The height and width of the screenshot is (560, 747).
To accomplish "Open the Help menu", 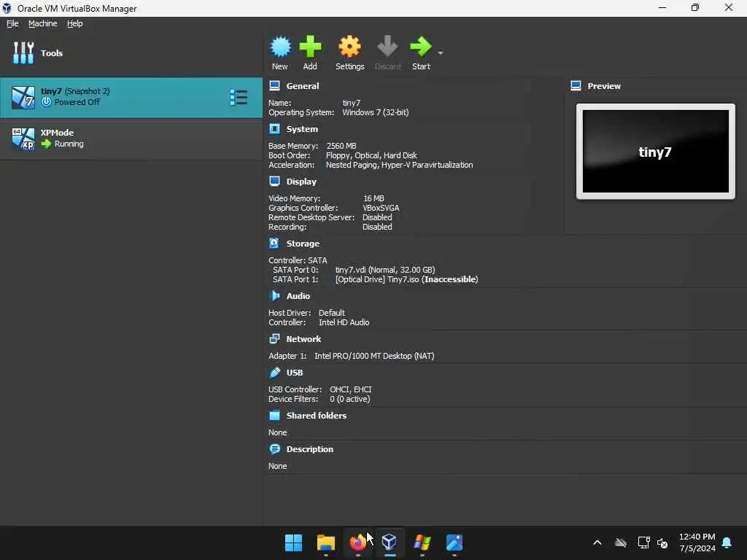I will click(x=75, y=23).
